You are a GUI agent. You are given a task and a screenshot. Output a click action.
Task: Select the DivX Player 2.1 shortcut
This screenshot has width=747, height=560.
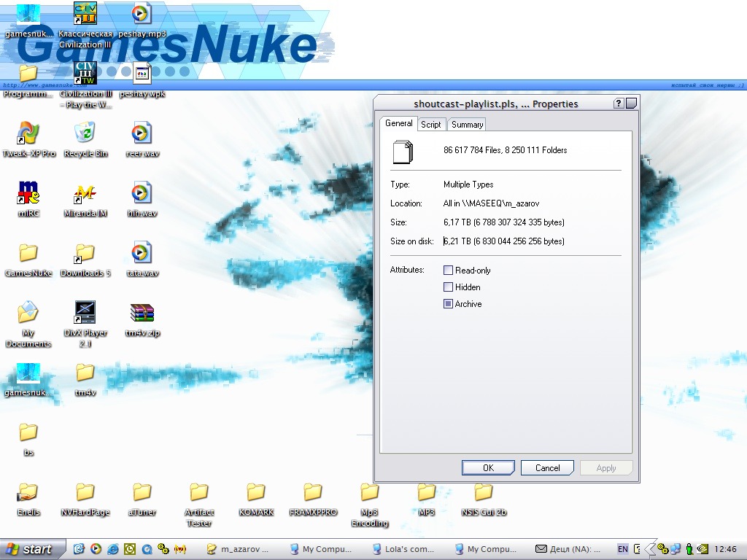[85, 314]
